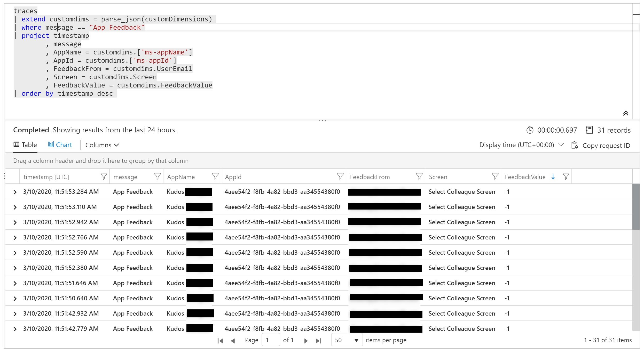Switch to Chart tab
The height and width of the screenshot is (353, 644).
(60, 145)
